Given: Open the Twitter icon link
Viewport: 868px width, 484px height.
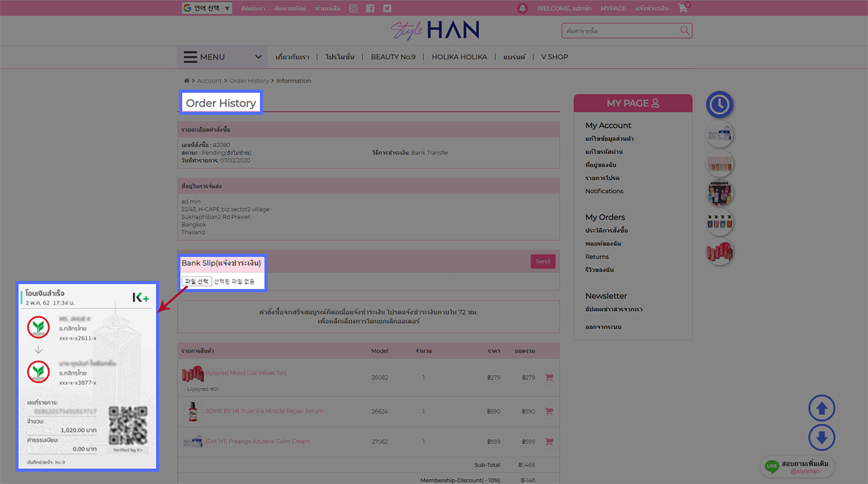Looking at the screenshot, I should 387,8.
